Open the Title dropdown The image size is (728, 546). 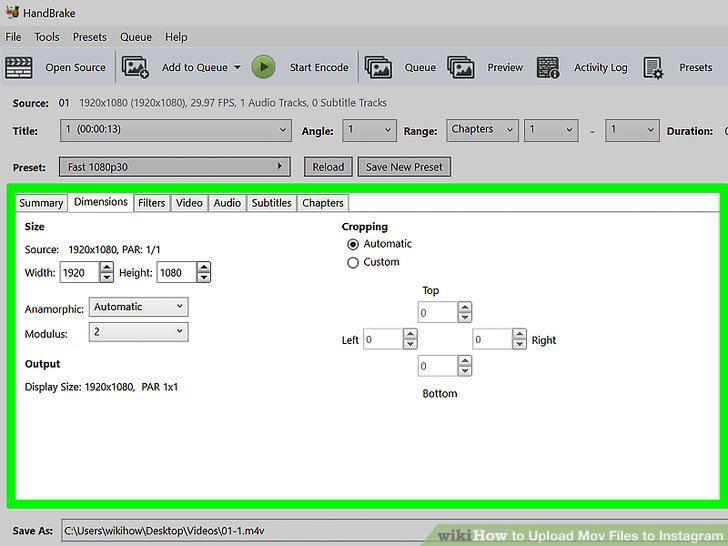pyautogui.click(x=176, y=130)
